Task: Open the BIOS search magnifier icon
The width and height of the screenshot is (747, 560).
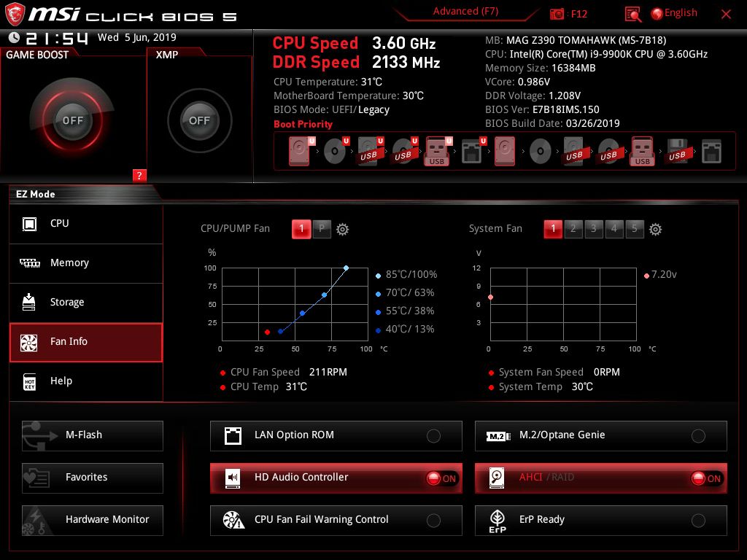Action: [633, 14]
